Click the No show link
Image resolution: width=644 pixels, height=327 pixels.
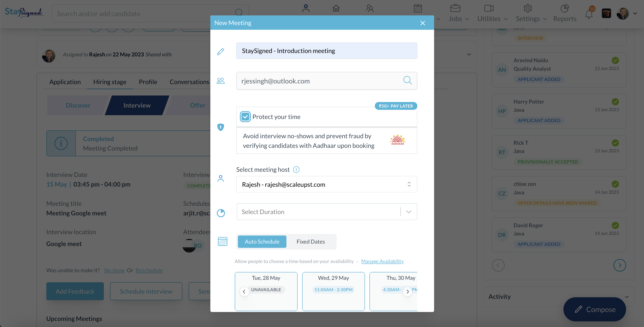click(114, 270)
